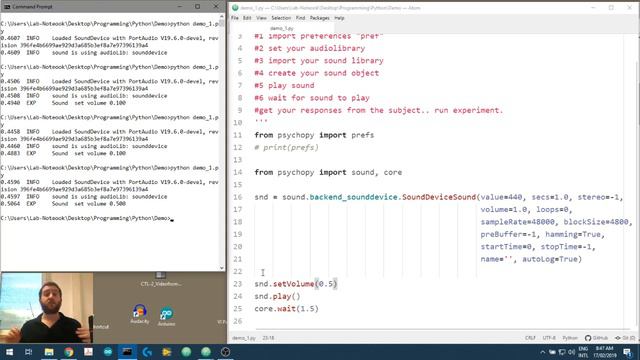The image size is (640, 360).
Task: Place cursor on line 23 snd.setVolume(0.5)
Action: (x=296, y=284)
